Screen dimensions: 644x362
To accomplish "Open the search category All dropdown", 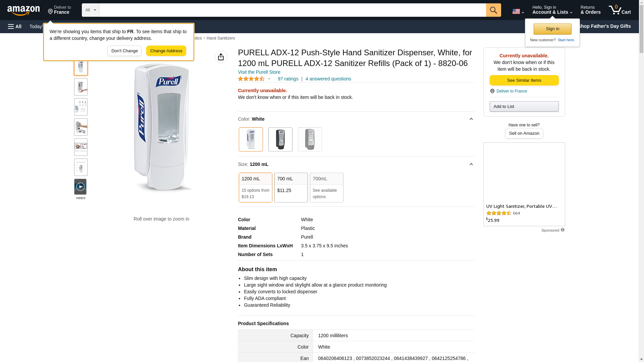I will (90, 10).
